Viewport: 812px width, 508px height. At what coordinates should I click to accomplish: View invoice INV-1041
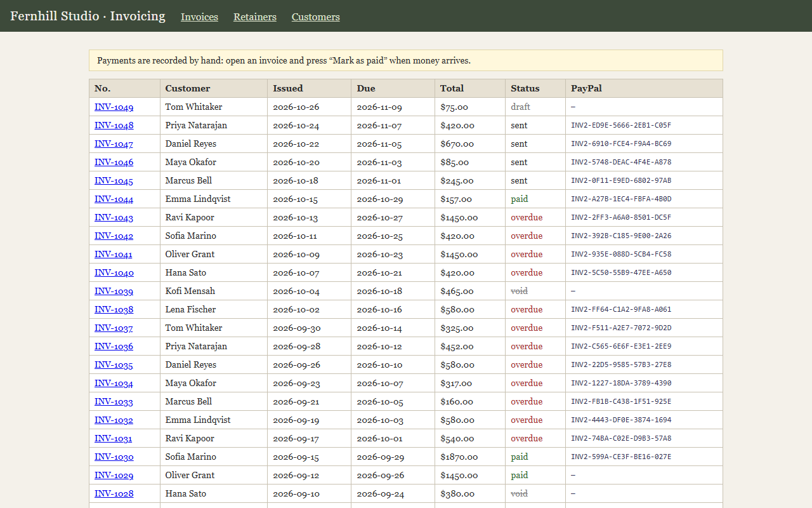point(114,255)
